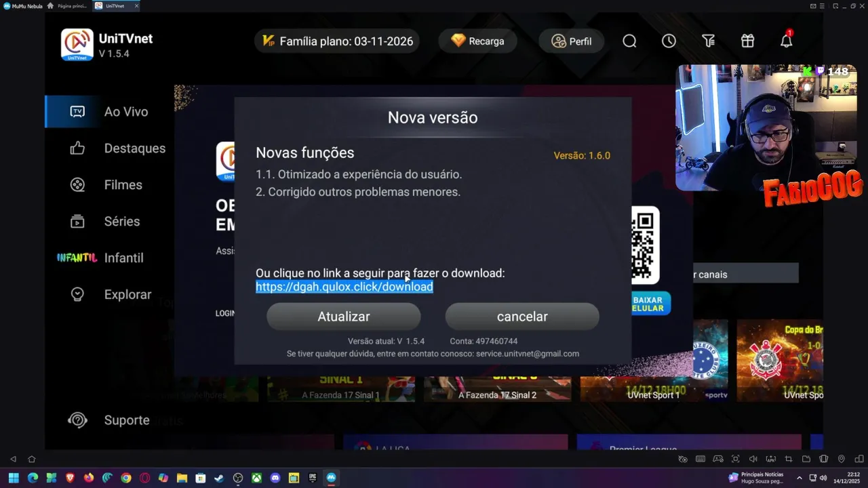Click the 'Nova versão' dialog title
The height and width of the screenshot is (488, 868).
pos(433,118)
